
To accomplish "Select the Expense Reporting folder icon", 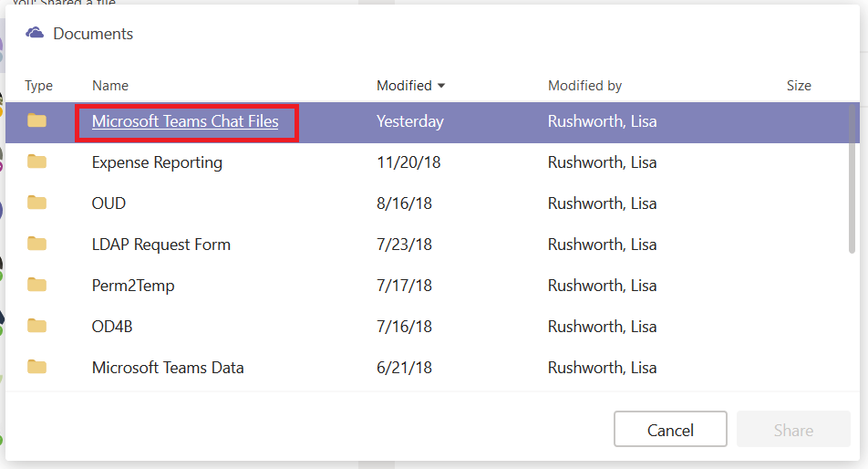I will [37, 162].
